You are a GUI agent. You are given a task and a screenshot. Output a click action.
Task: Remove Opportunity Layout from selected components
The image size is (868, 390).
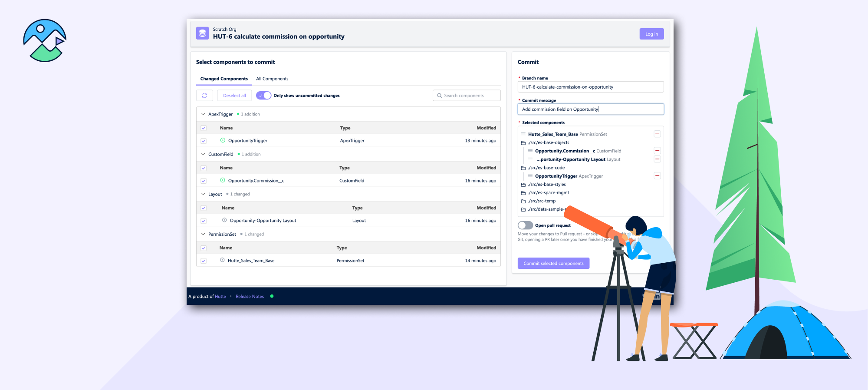point(657,159)
